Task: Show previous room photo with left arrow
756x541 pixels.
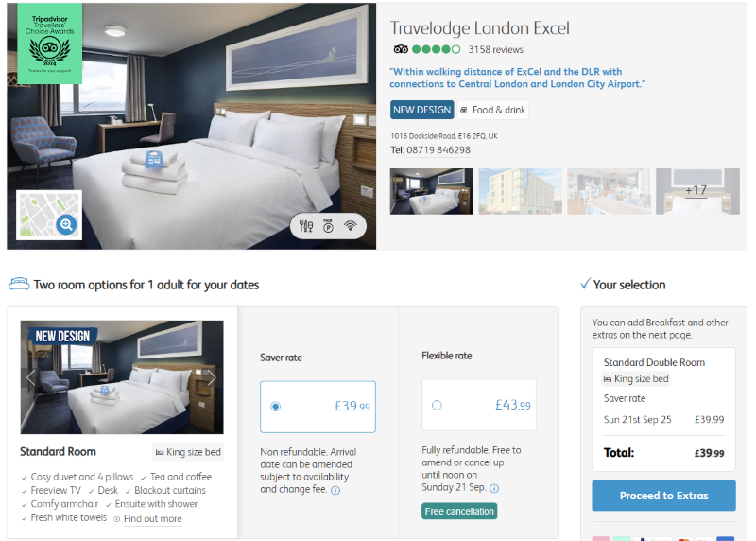Action: [x=31, y=377]
